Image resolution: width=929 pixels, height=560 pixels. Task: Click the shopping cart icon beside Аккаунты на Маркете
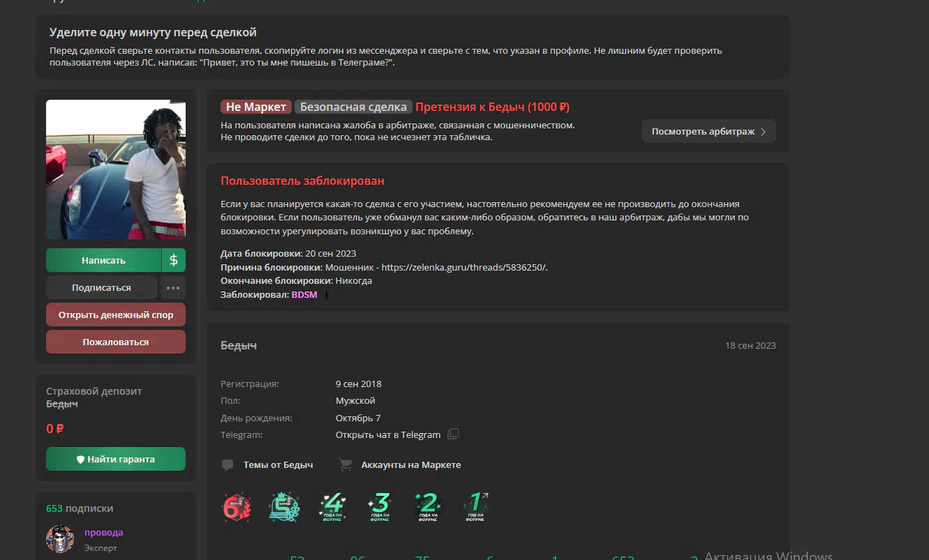(345, 464)
